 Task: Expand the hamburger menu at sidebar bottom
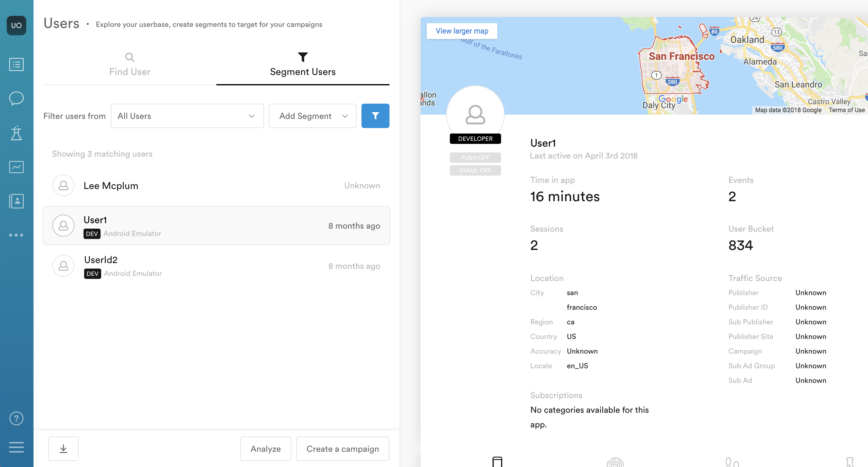coord(16,447)
